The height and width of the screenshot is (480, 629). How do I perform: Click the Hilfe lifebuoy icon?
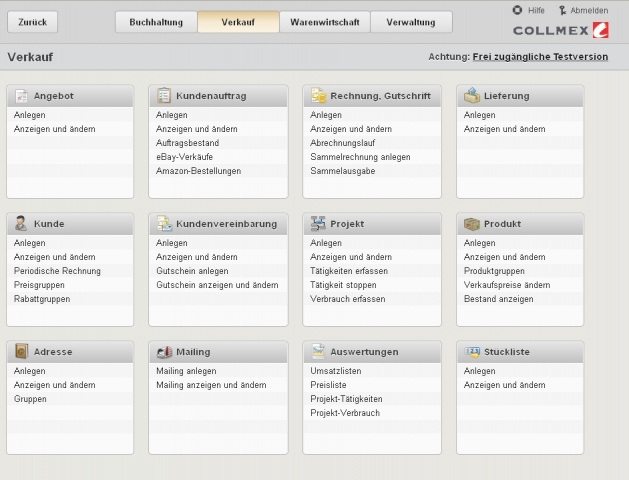(517, 10)
